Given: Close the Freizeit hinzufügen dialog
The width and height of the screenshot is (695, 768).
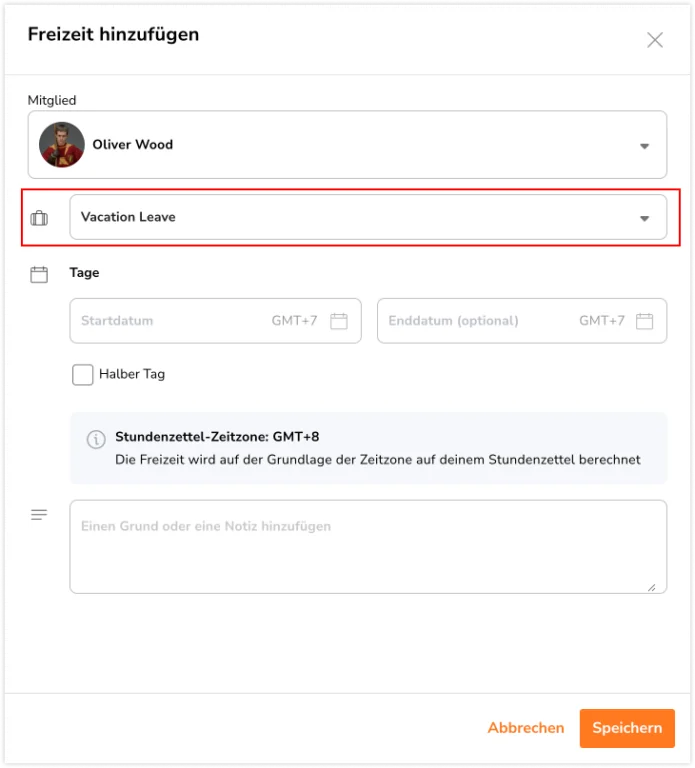Looking at the screenshot, I should click(x=655, y=40).
